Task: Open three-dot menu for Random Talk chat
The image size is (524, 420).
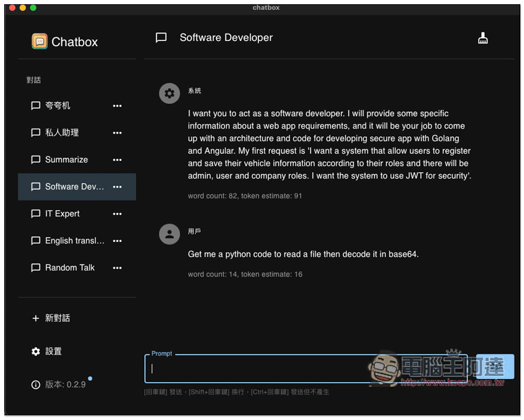Action: click(x=117, y=268)
